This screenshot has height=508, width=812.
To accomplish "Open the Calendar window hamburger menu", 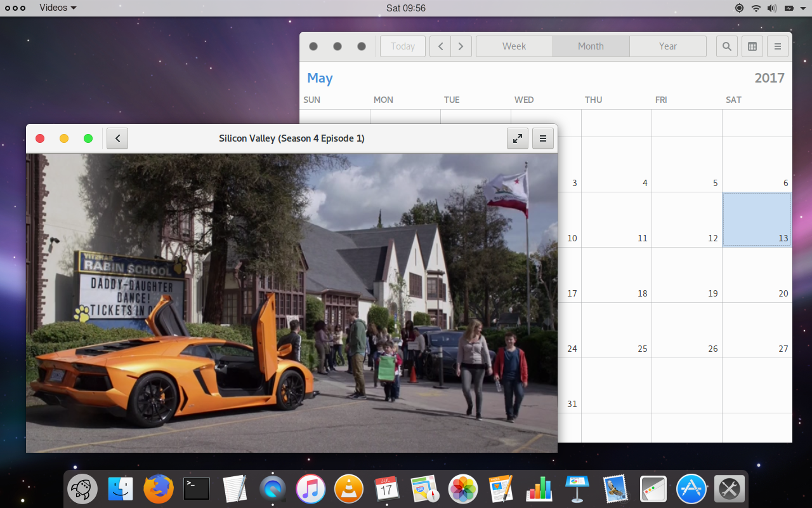I will coord(778,46).
